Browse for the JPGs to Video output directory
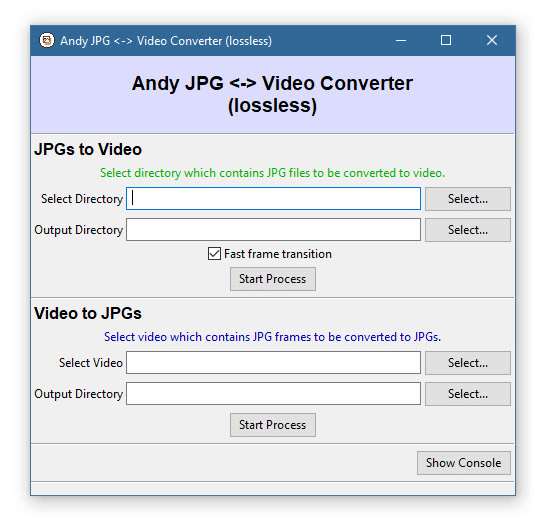This screenshot has width=550, height=527. (468, 230)
